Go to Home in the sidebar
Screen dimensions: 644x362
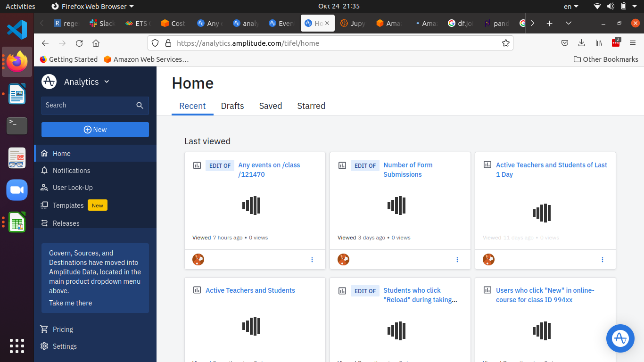pyautogui.click(x=95, y=153)
